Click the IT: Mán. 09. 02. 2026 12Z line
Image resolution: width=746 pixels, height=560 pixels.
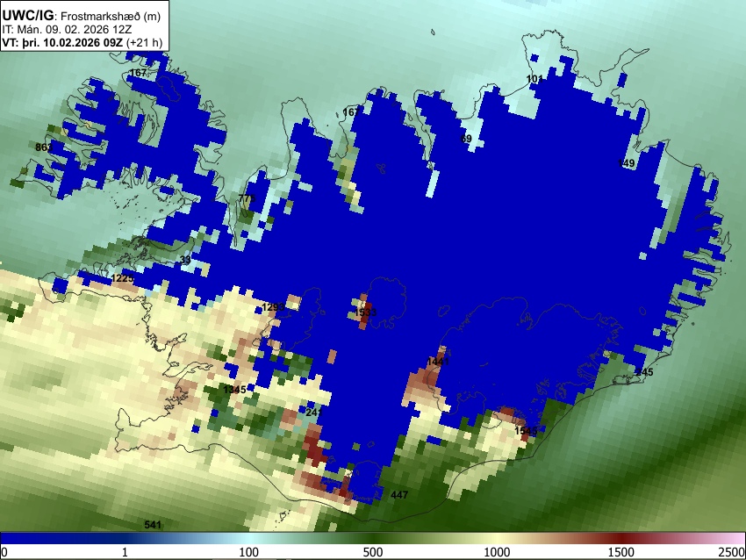[x=67, y=30]
